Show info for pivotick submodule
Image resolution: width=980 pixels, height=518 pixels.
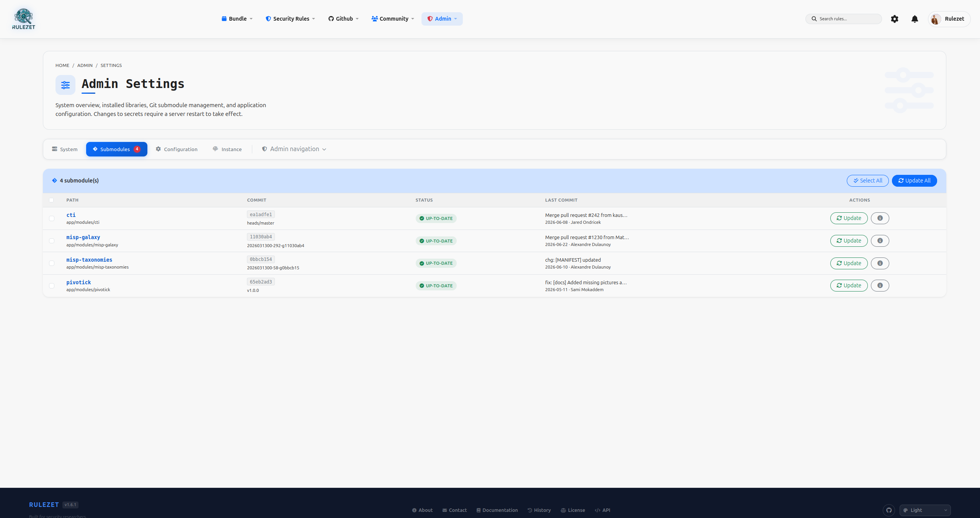[880, 285]
